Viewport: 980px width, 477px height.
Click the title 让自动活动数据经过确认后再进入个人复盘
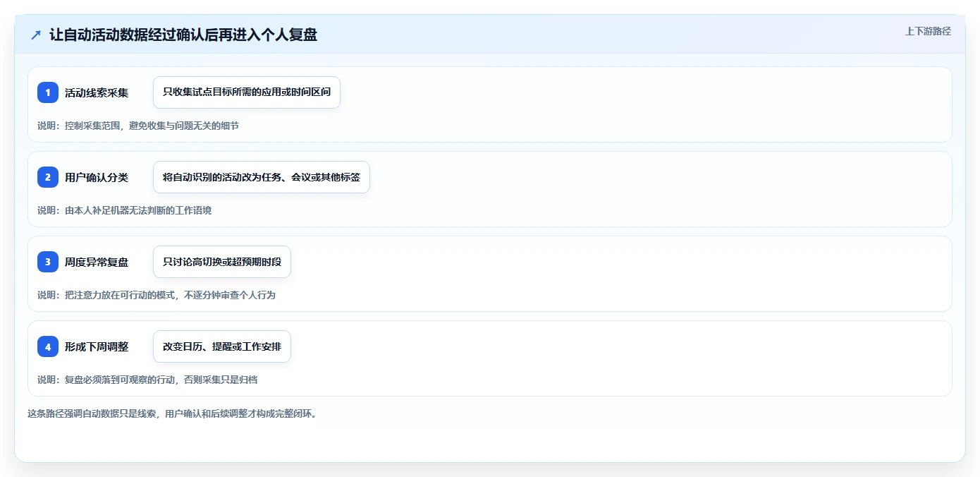(183, 35)
